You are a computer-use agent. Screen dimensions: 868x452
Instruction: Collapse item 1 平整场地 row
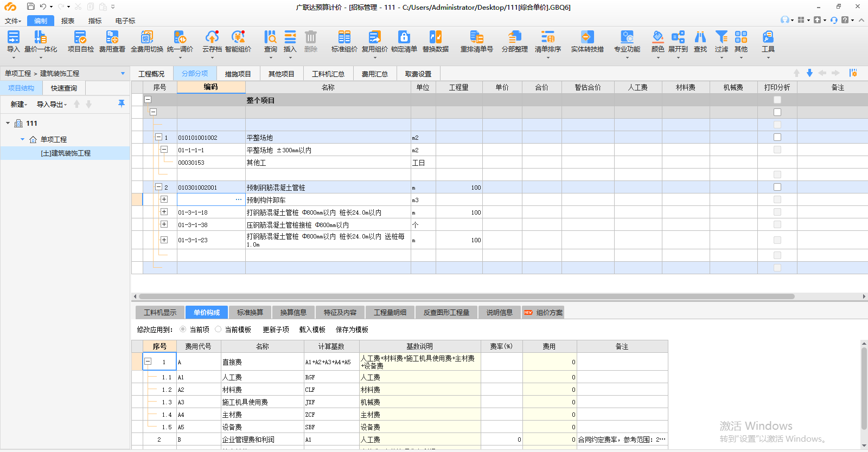(159, 137)
